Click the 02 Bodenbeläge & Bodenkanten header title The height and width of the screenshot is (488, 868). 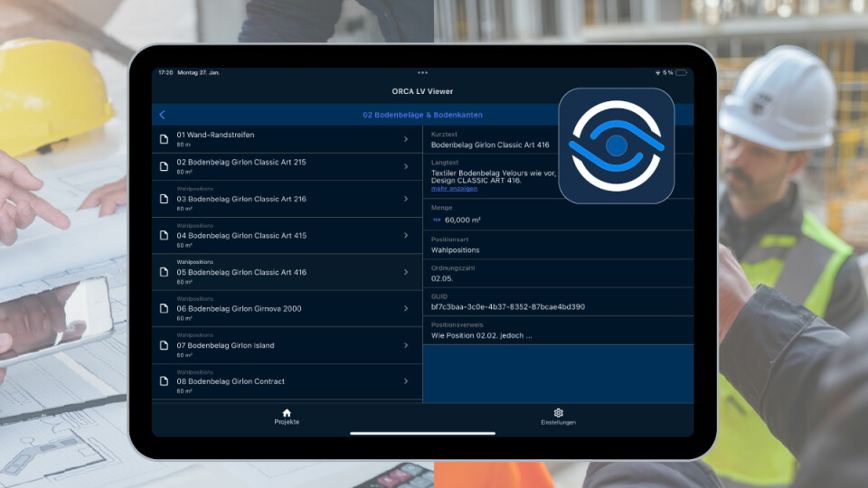click(422, 115)
